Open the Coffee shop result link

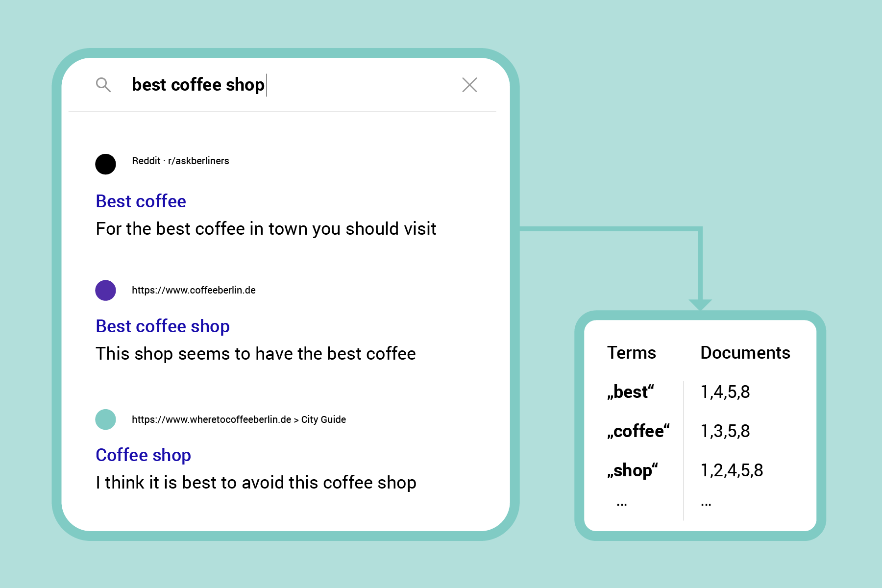[x=143, y=455]
